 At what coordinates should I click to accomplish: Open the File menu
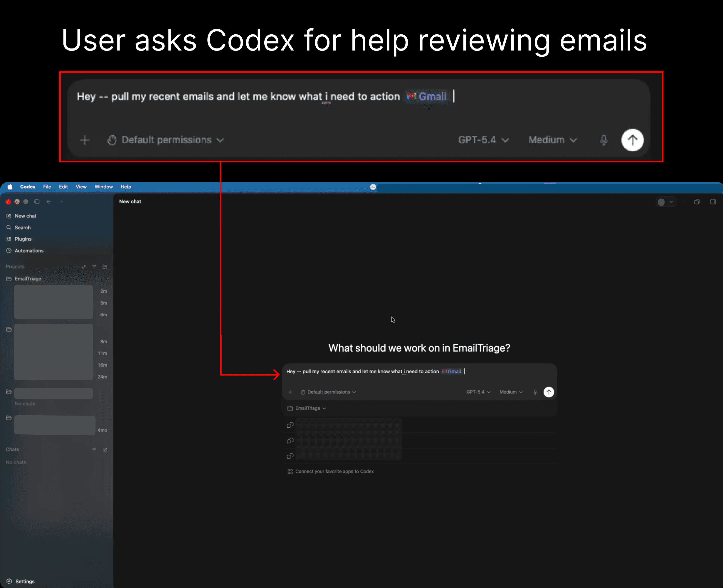click(47, 187)
